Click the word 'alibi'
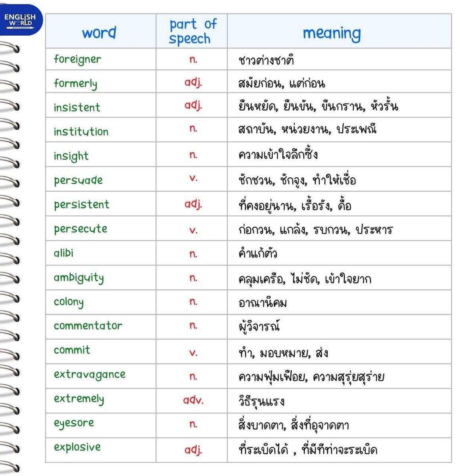 coord(63,253)
